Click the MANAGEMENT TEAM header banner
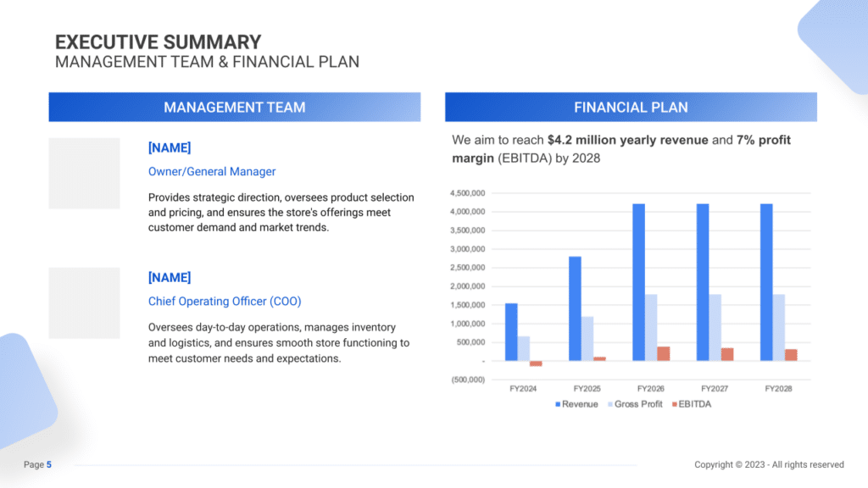The height and width of the screenshot is (488, 868). pos(235,107)
